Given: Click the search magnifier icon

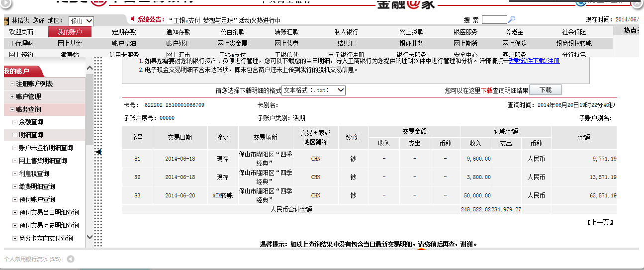Looking at the screenshot, I should pos(512,19).
